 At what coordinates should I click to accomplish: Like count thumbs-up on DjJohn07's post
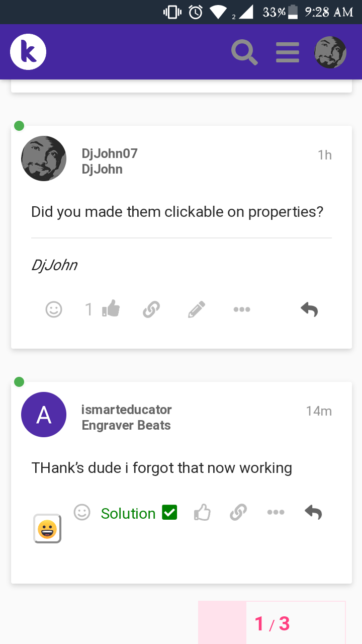coord(111,309)
